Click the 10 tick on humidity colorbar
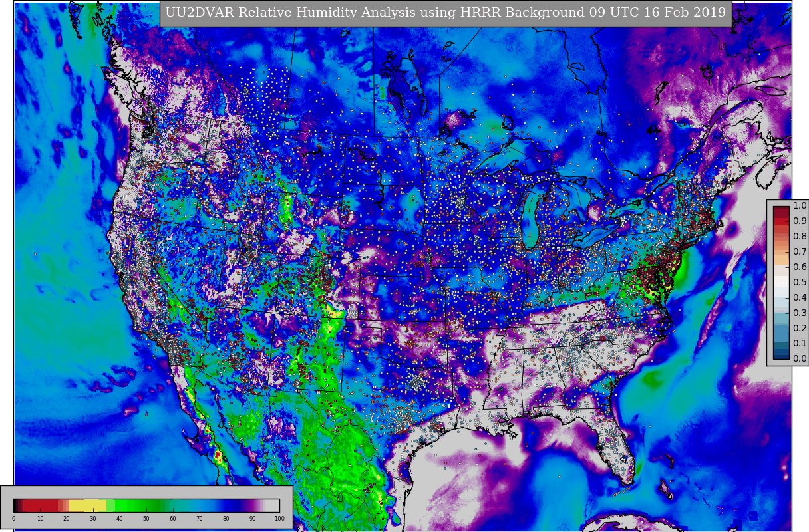Screen dimensions: 809x532 [x=40, y=519]
